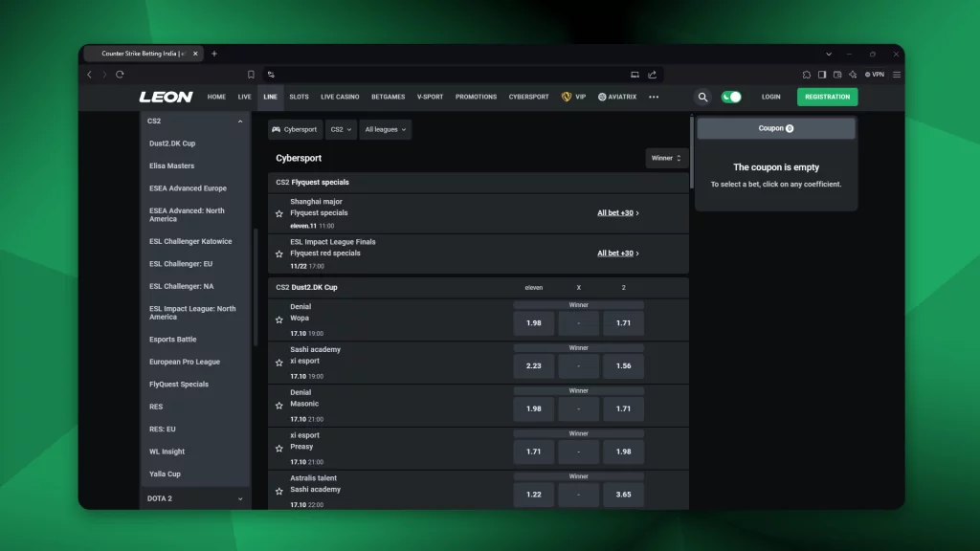Open the V-SPORT menu item
Viewport: 980px width, 551px height.
coord(430,97)
